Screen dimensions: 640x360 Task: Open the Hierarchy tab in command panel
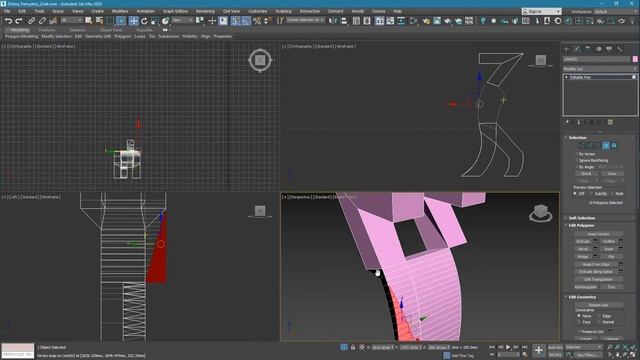pos(588,49)
